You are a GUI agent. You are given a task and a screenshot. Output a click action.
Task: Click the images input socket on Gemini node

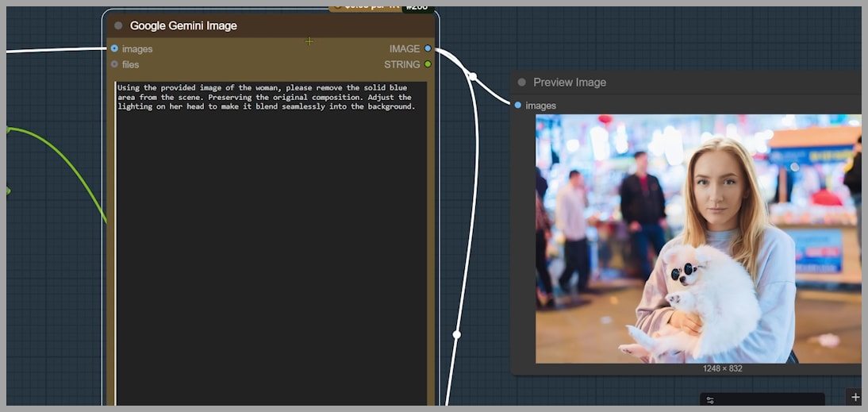pyautogui.click(x=114, y=48)
